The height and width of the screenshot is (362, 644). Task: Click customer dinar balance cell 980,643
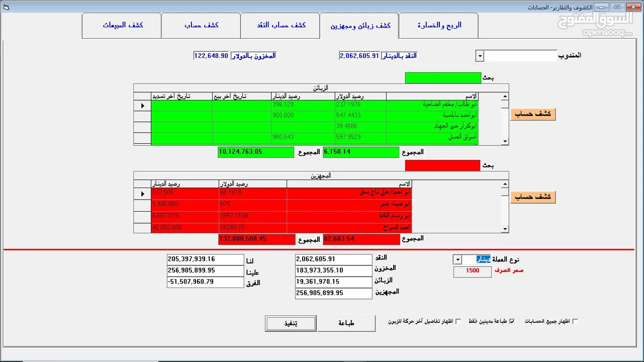(x=303, y=137)
